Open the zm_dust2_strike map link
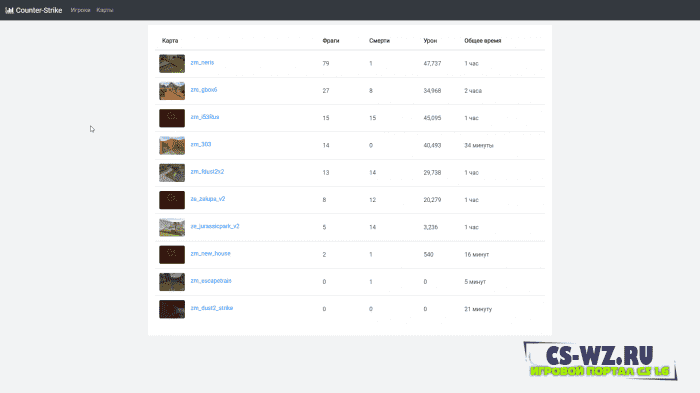The height and width of the screenshot is (393, 700). point(212,308)
